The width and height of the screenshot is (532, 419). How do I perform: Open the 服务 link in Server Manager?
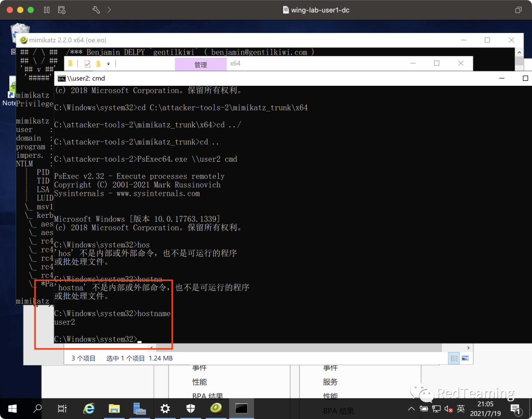pyautogui.click(x=330, y=382)
